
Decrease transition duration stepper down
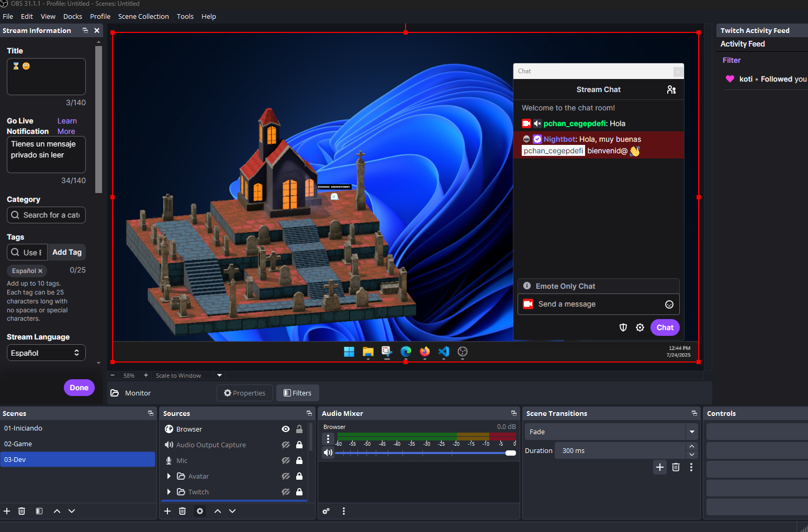click(x=692, y=455)
